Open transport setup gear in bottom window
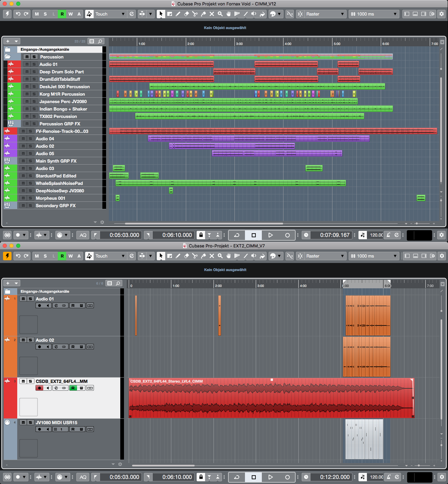This screenshot has height=484, width=448. (x=442, y=477)
